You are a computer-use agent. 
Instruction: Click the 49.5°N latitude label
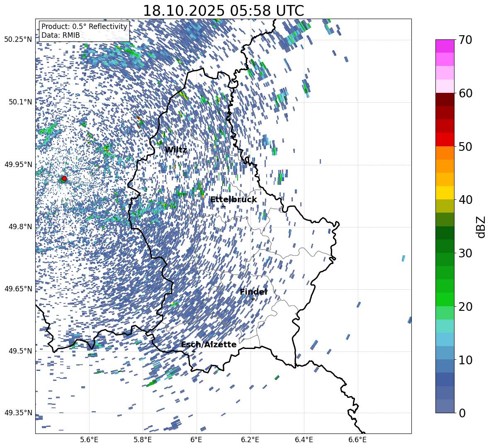click(x=20, y=351)
